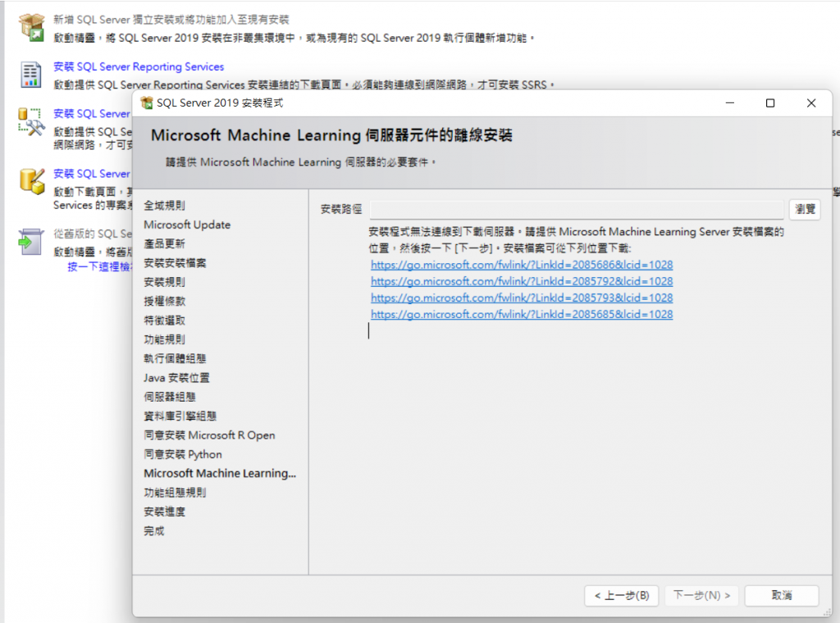The width and height of the screenshot is (840, 623).
Task: Click the installer title bar box icon
Action: [x=146, y=102]
